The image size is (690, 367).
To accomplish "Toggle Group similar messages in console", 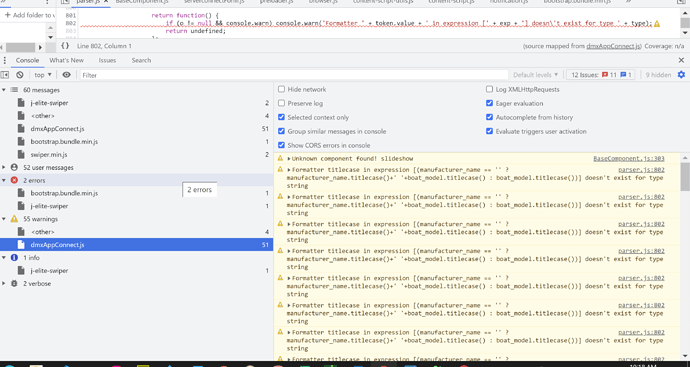I will [x=281, y=131].
